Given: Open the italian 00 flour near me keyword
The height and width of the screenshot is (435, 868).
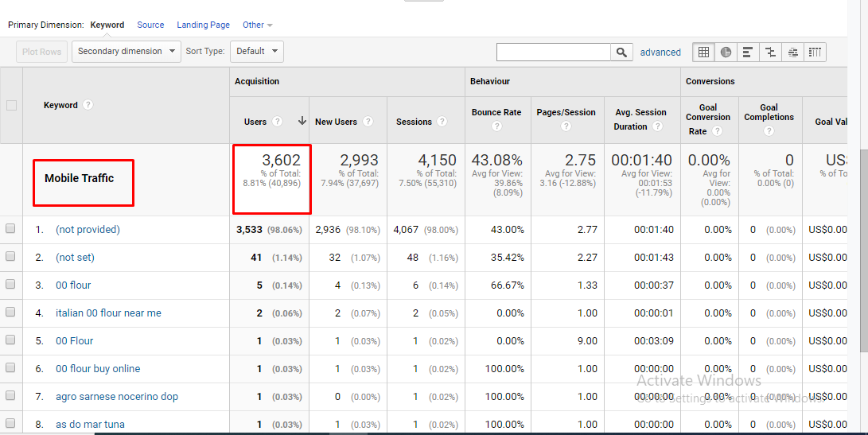Looking at the screenshot, I should click(x=108, y=313).
